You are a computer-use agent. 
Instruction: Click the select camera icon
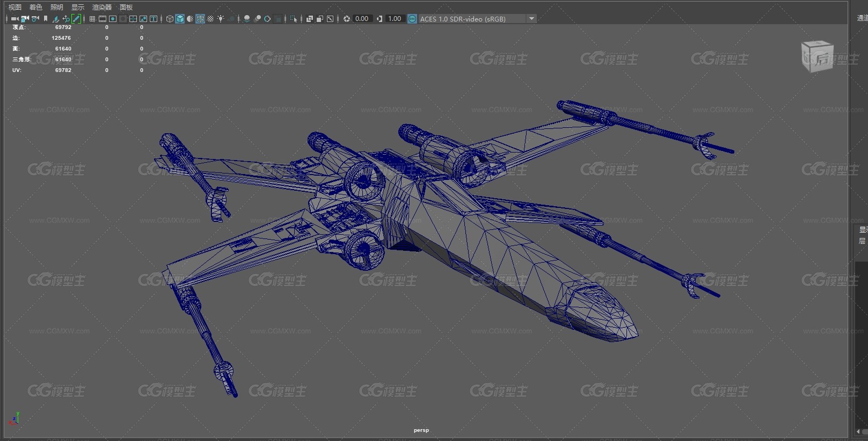click(x=14, y=19)
